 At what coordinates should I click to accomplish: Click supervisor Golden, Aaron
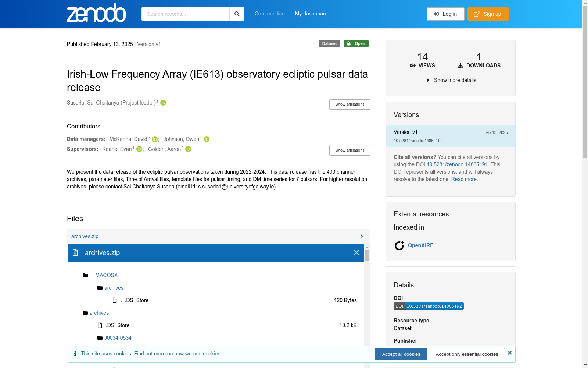(x=164, y=149)
